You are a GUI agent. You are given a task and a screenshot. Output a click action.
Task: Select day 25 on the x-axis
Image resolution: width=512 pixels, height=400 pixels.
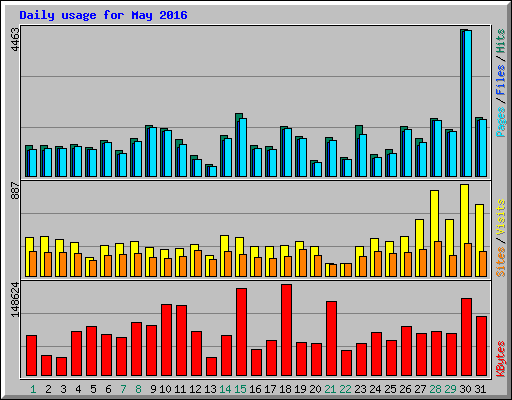(390, 389)
